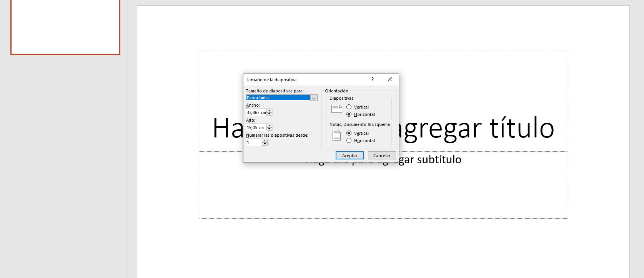Increase Alto value with up arrow
The height and width of the screenshot is (278, 644).
pos(270,126)
